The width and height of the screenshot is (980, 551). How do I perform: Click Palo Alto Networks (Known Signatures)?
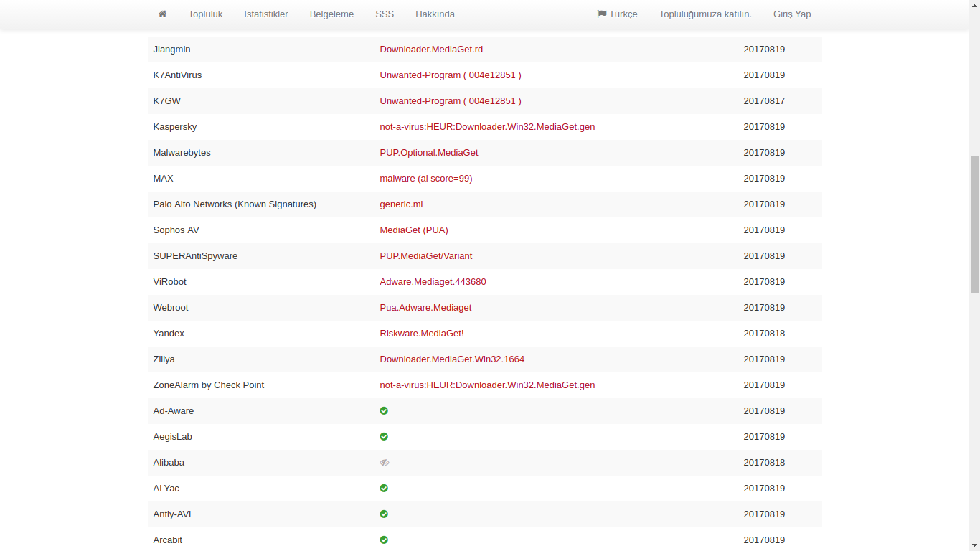(x=235, y=204)
